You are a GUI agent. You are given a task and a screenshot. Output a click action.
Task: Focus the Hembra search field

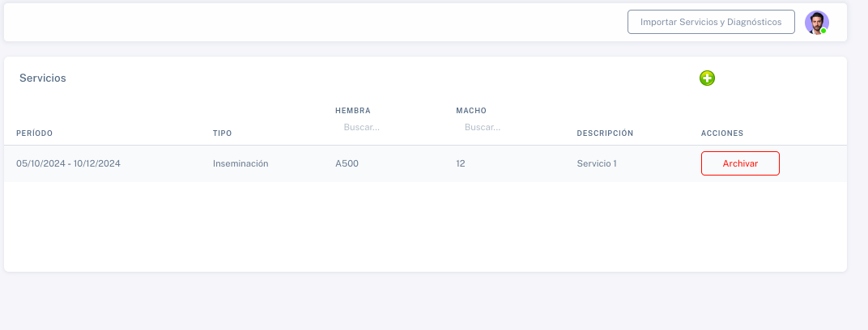click(x=388, y=127)
